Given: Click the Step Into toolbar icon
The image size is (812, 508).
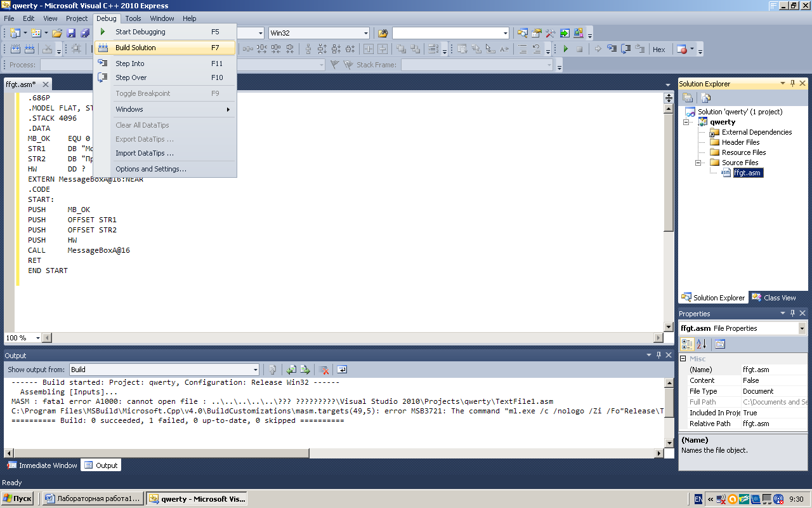Looking at the screenshot, I should coord(612,49).
